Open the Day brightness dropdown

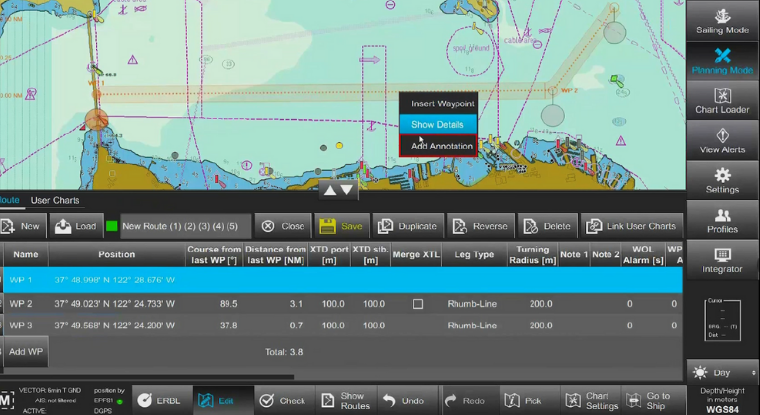[x=722, y=372]
